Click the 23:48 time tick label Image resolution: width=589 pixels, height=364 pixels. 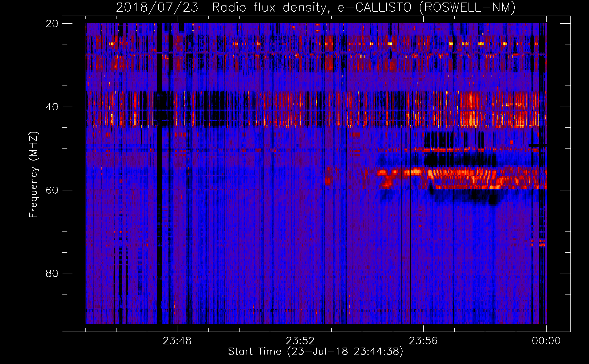[x=177, y=341]
